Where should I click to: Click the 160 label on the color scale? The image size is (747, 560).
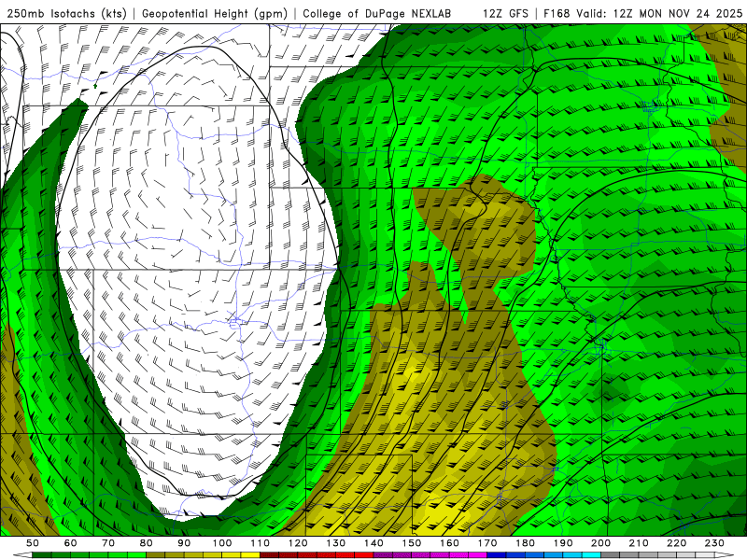450,543
